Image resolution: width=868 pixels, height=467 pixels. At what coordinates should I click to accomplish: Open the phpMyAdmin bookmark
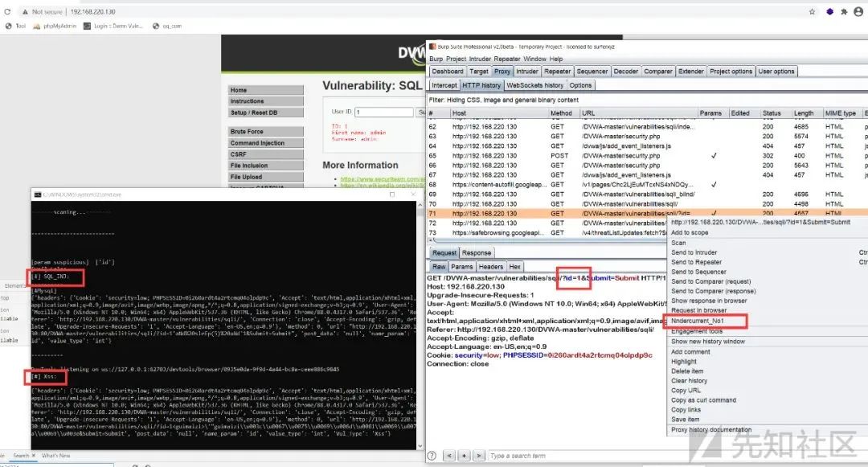click(55, 26)
